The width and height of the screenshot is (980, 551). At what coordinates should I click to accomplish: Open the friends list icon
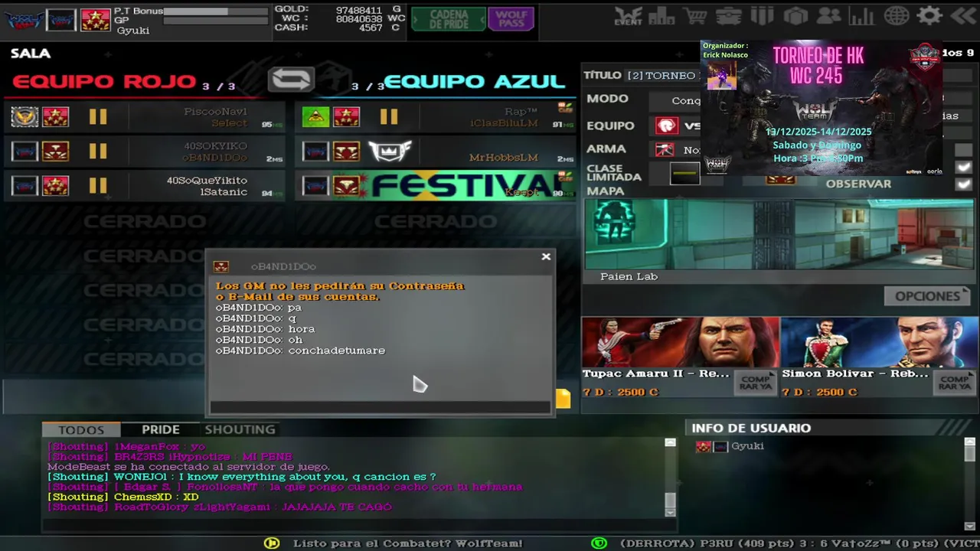point(828,15)
